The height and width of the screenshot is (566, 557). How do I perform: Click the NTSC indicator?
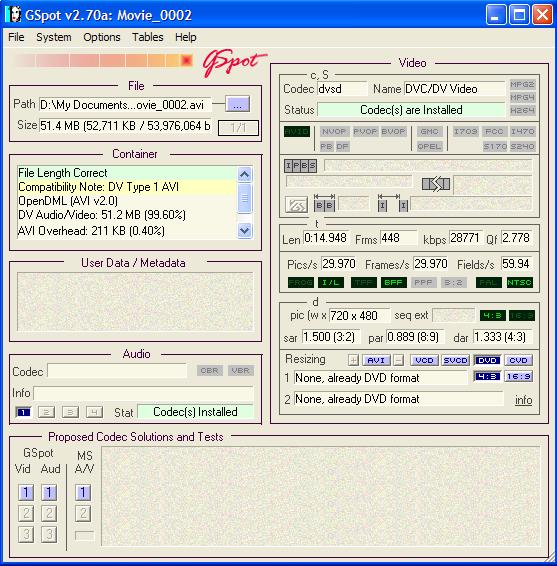click(519, 282)
